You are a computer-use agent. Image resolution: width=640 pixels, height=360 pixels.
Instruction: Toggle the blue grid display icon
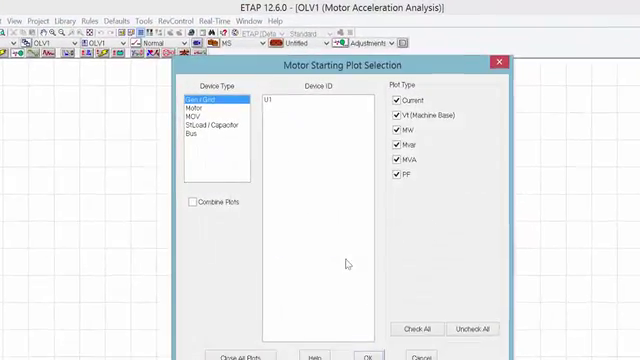(140, 33)
